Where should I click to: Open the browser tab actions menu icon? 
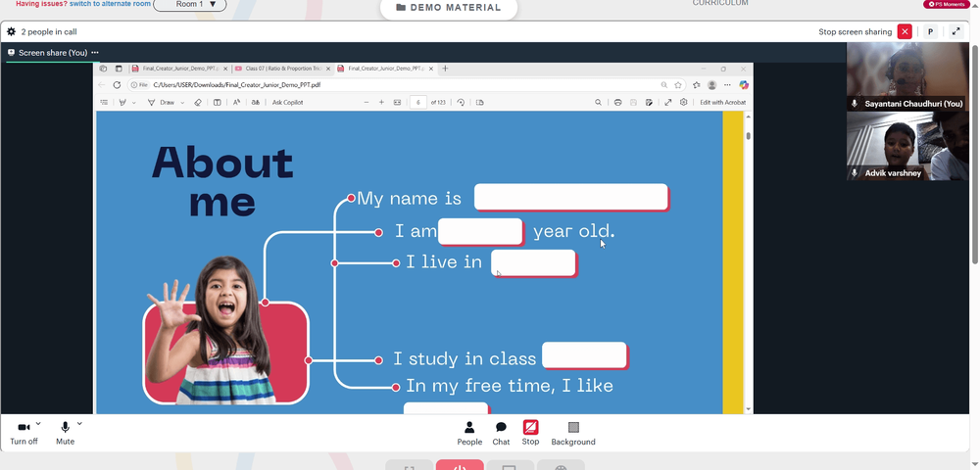point(119,69)
